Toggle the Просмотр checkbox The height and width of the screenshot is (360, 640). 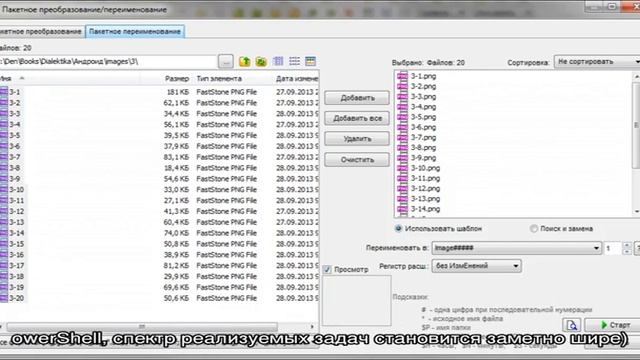[x=327, y=269]
